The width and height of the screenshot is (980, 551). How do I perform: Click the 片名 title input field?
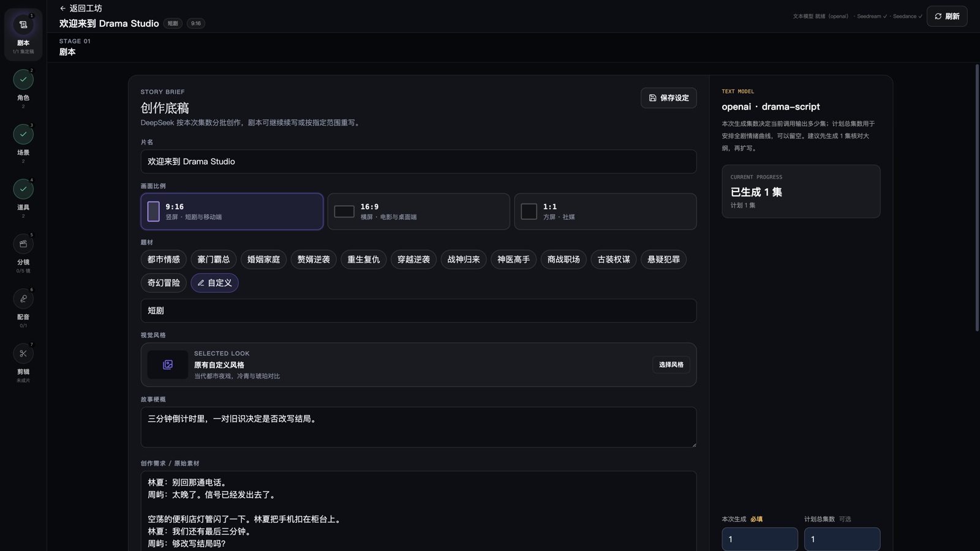tap(418, 162)
